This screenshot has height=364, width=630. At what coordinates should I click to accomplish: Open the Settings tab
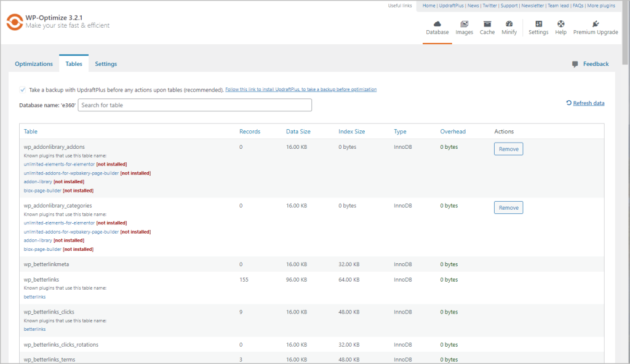click(x=105, y=63)
